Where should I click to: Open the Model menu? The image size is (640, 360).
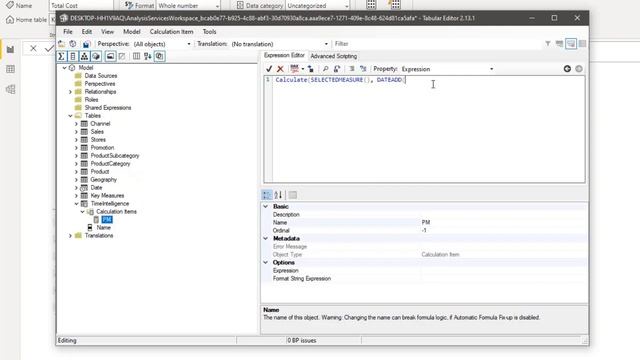click(x=131, y=31)
